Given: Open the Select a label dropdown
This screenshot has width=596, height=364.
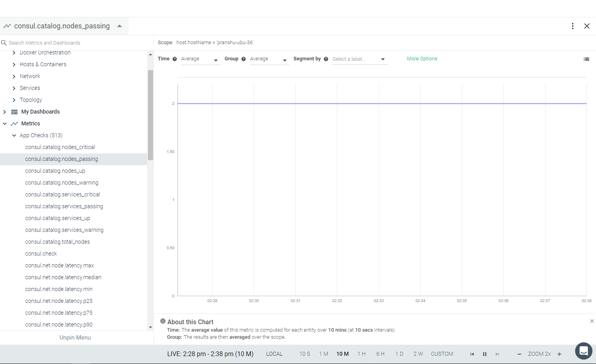Looking at the screenshot, I should (360, 59).
